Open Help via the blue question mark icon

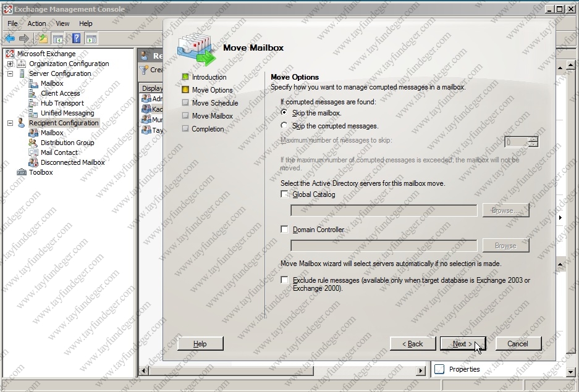[x=76, y=38]
